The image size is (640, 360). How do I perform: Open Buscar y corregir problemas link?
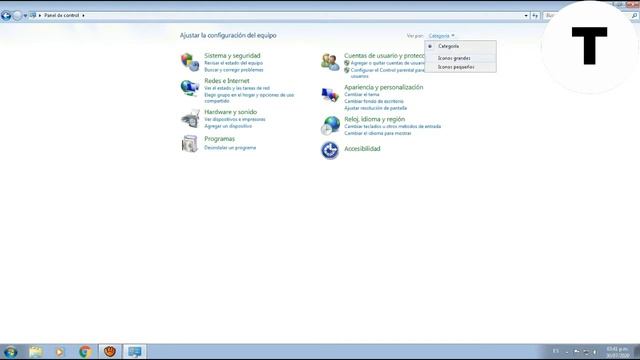pyautogui.click(x=234, y=70)
